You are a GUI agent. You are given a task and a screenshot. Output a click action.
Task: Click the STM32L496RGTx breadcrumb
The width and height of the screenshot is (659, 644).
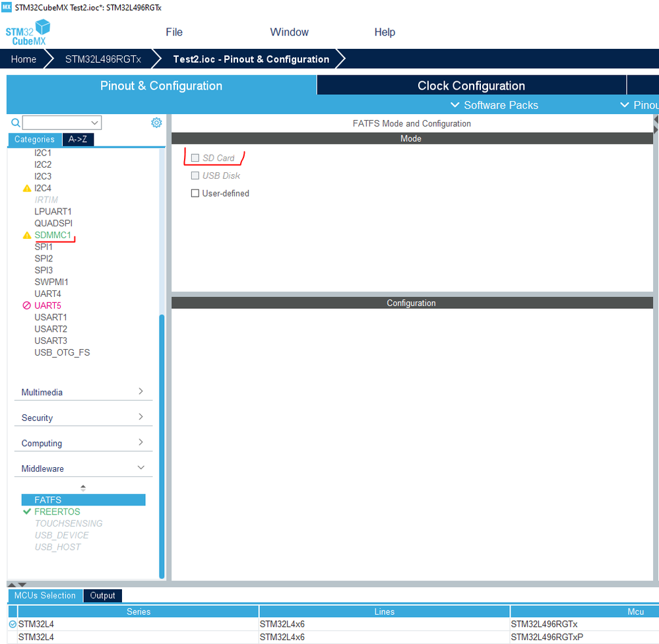[103, 59]
